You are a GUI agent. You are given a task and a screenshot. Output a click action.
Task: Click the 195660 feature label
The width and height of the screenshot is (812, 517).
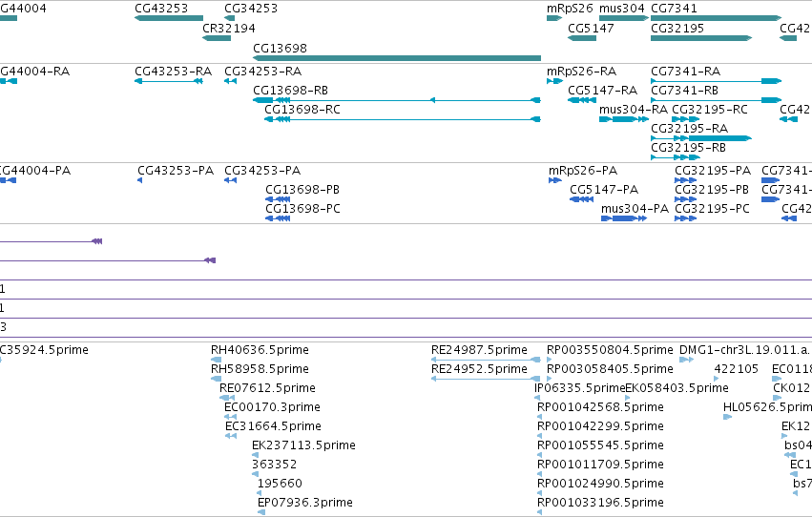coord(280,484)
